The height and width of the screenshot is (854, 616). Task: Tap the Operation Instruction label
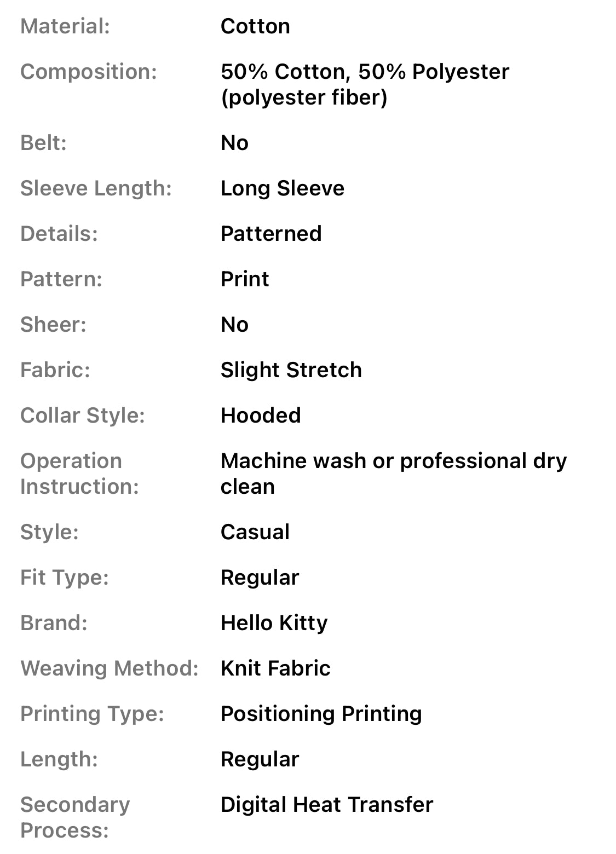coord(80,474)
